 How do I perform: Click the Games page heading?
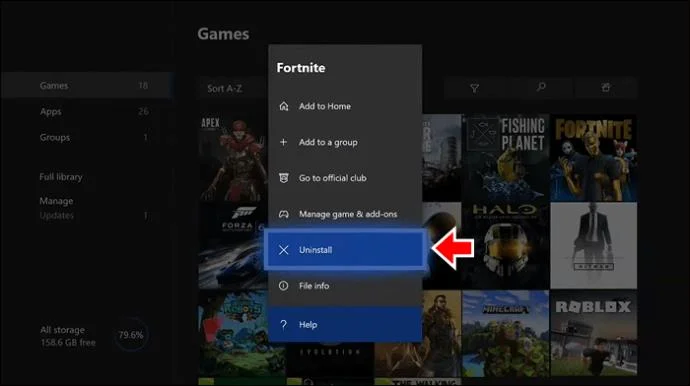(223, 34)
